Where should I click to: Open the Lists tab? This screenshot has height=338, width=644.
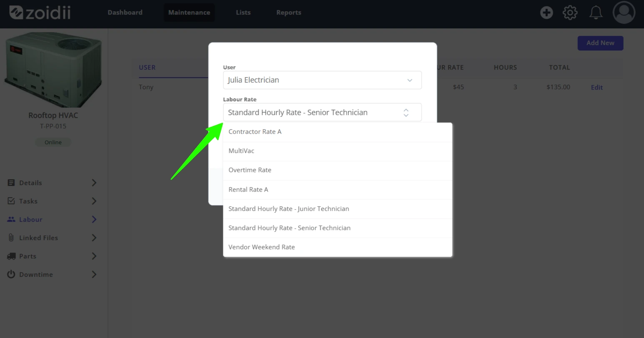tap(243, 13)
